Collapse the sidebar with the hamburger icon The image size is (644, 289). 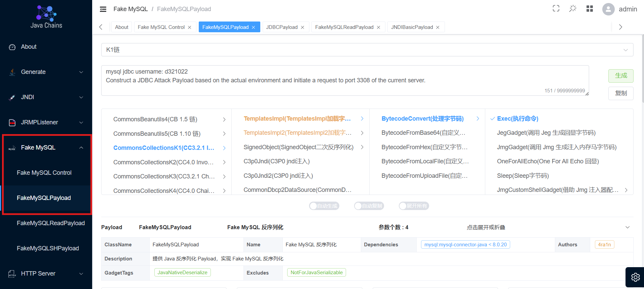tap(103, 9)
